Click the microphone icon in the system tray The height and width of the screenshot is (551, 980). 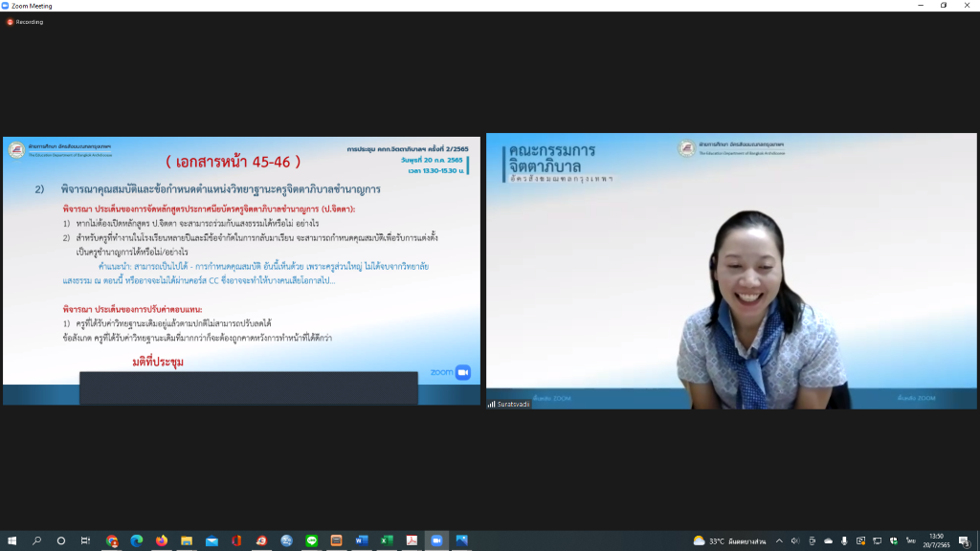pos(844,541)
